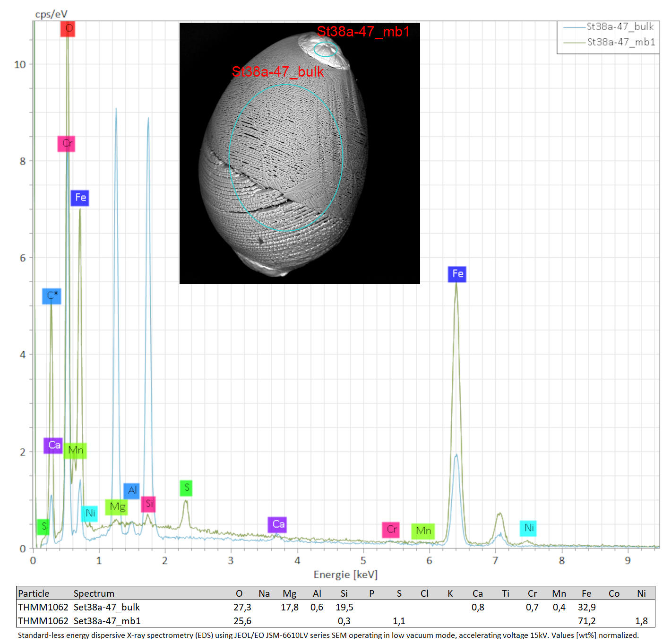Click the Mn label at the low-energy end, left of Ni
The image size is (671, 644).
pyautogui.click(x=75, y=450)
